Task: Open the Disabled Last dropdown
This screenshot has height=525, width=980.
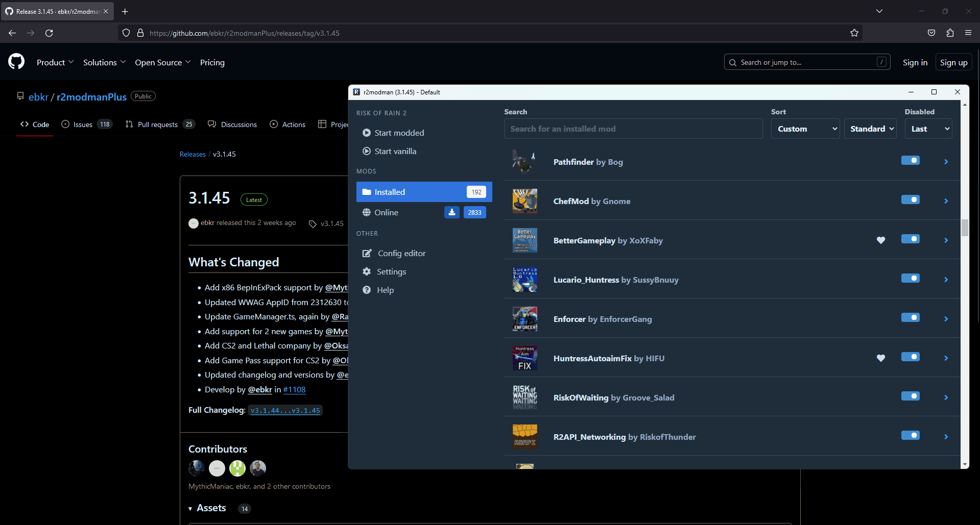Action: tap(928, 129)
